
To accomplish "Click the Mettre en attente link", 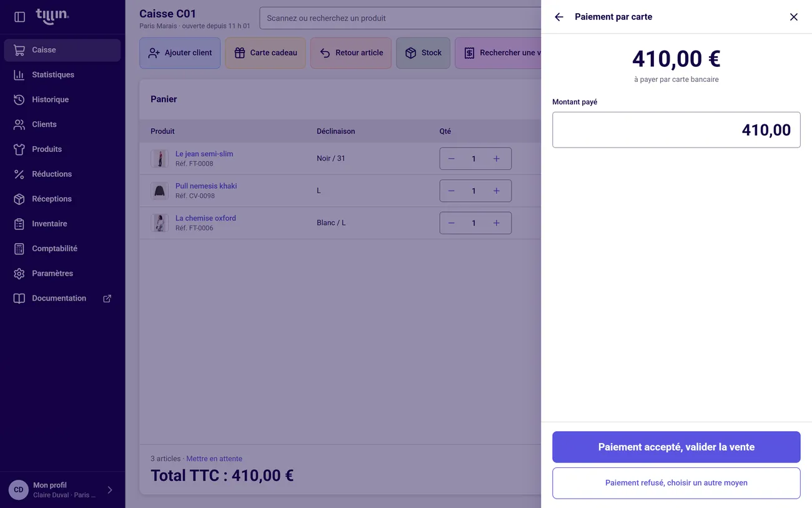I will pyautogui.click(x=214, y=459).
